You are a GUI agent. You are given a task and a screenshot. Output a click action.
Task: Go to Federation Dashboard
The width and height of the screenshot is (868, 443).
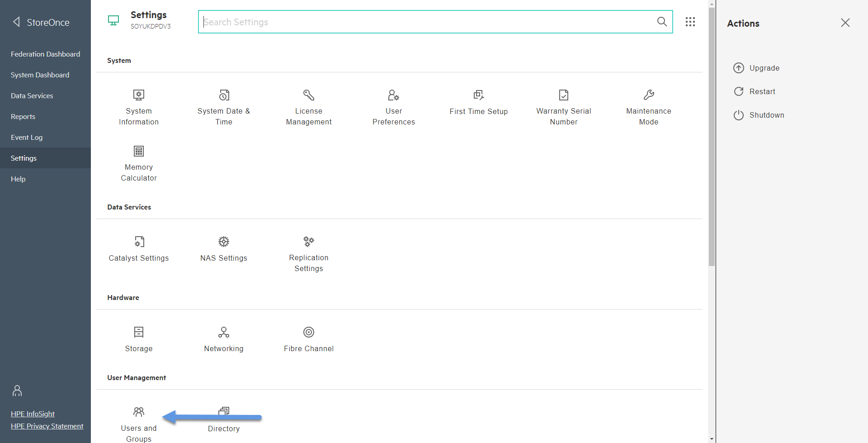click(x=45, y=54)
